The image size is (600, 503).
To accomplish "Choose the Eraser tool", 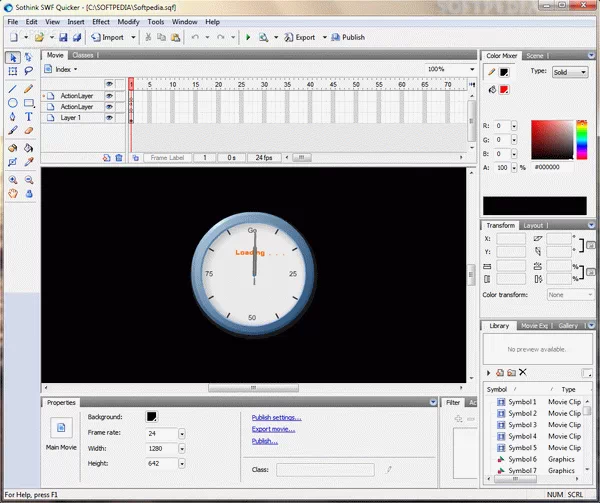I will click(29, 130).
